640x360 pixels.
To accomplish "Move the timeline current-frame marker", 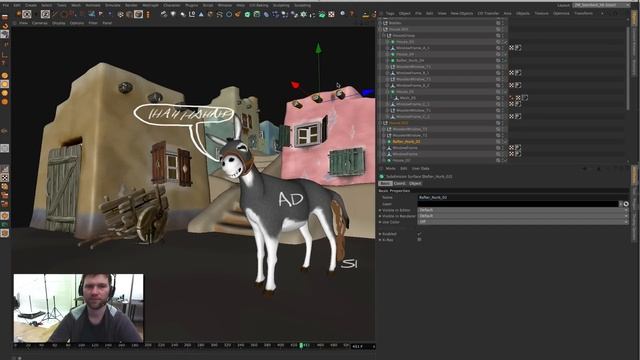I will (301, 345).
